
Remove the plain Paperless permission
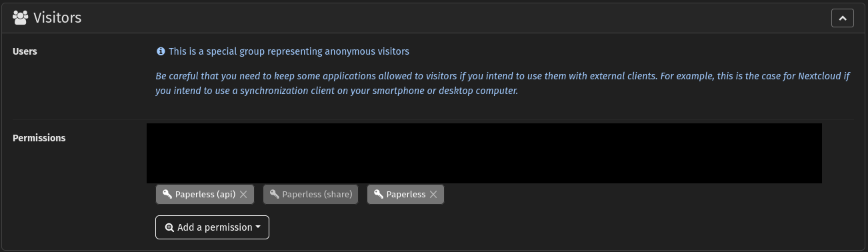tap(433, 195)
